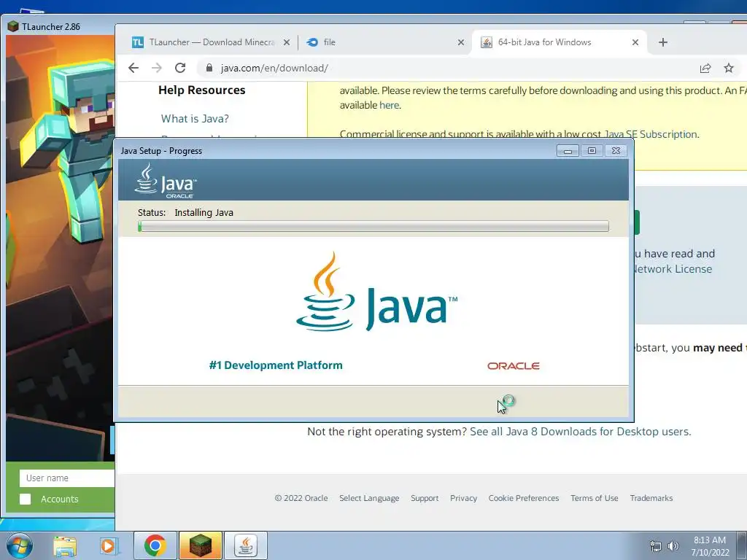The width and height of the screenshot is (747, 560).
Task: Click the padlock site info icon
Action: click(x=209, y=68)
